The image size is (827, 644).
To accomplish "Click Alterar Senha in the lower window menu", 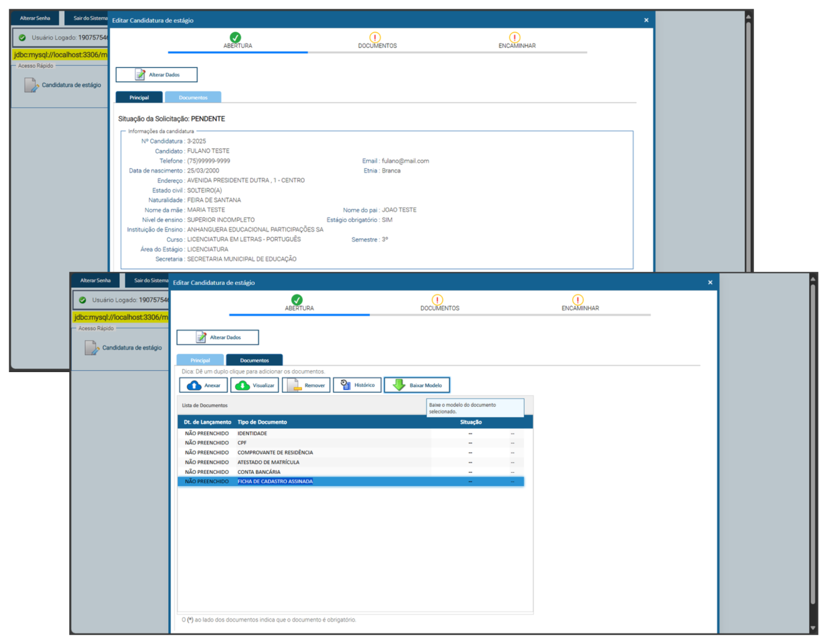I will [x=95, y=280].
